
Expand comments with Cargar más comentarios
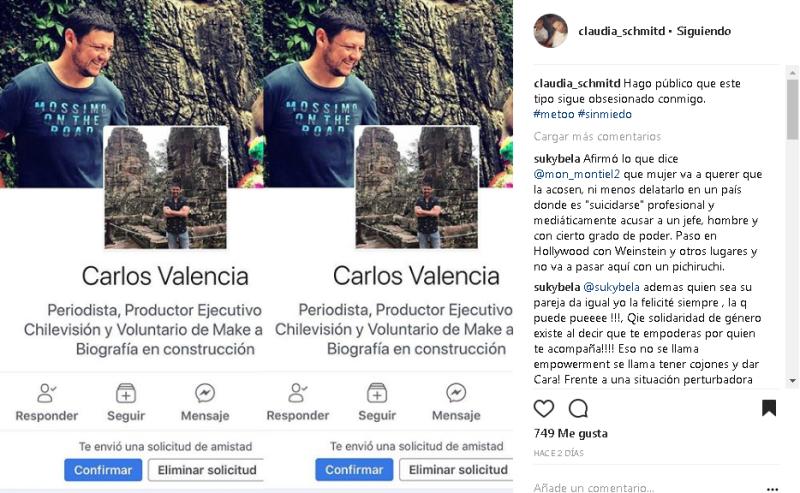point(597,136)
